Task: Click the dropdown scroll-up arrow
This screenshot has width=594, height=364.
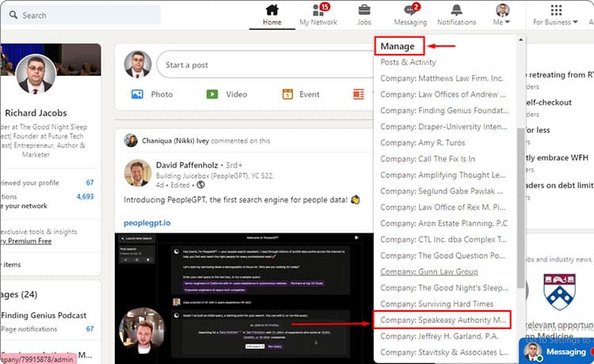Action: pyautogui.click(x=521, y=40)
